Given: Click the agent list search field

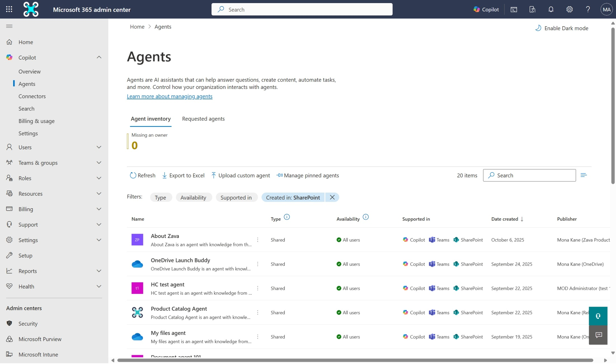Looking at the screenshot, I should (529, 175).
